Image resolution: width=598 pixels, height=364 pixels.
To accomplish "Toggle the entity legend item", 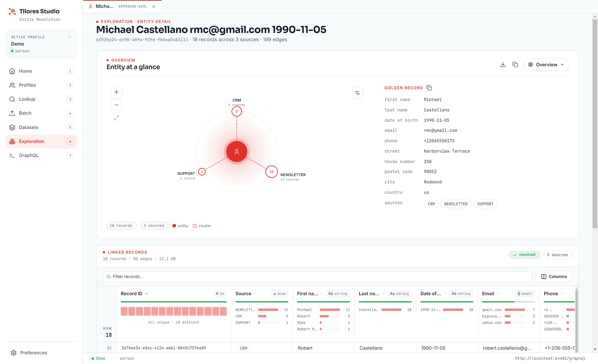I will pyautogui.click(x=180, y=226).
